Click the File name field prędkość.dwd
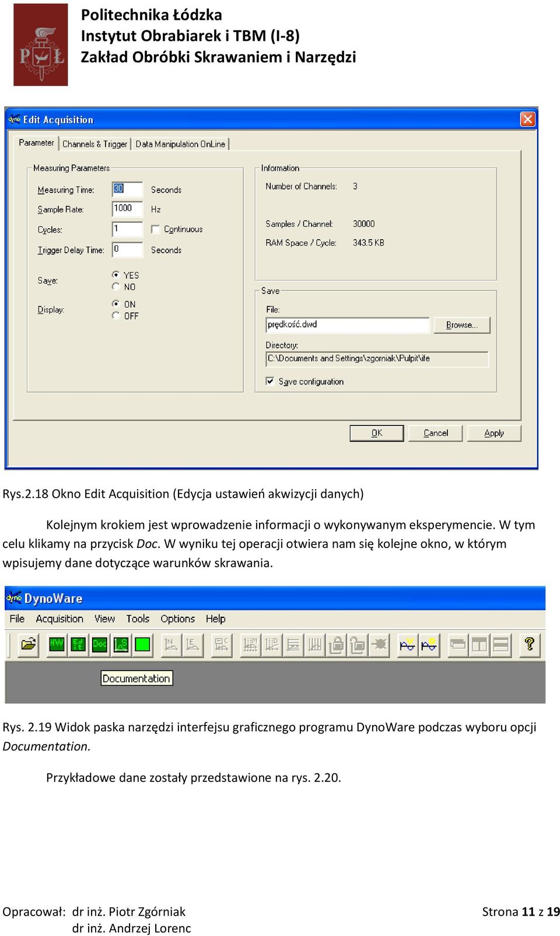The width and height of the screenshot is (560, 936). pyautogui.click(x=348, y=325)
